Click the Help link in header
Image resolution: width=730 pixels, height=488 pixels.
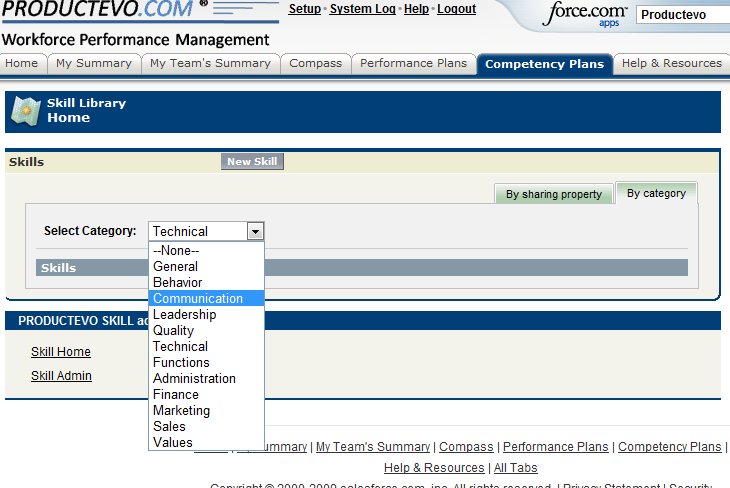[x=416, y=9]
